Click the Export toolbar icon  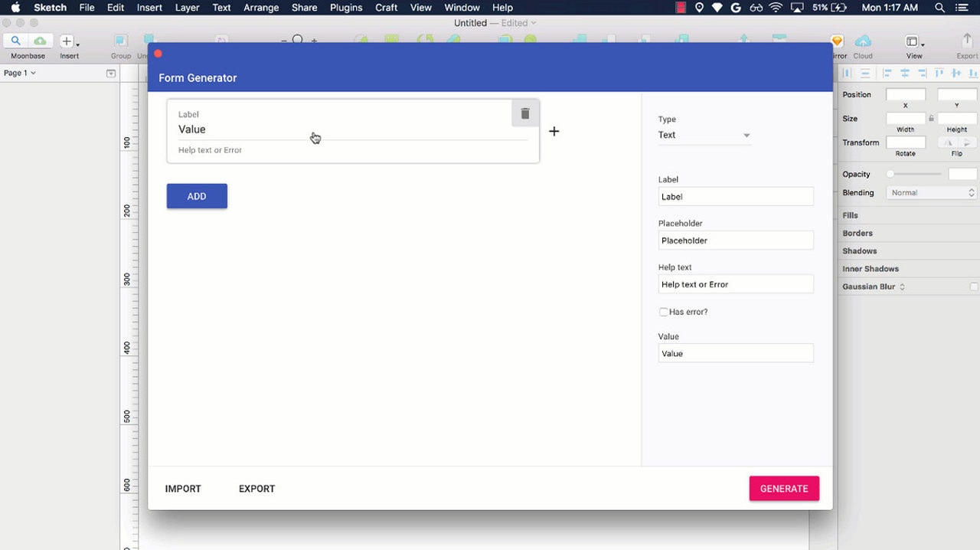pyautogui.click(x=967, y=41)
